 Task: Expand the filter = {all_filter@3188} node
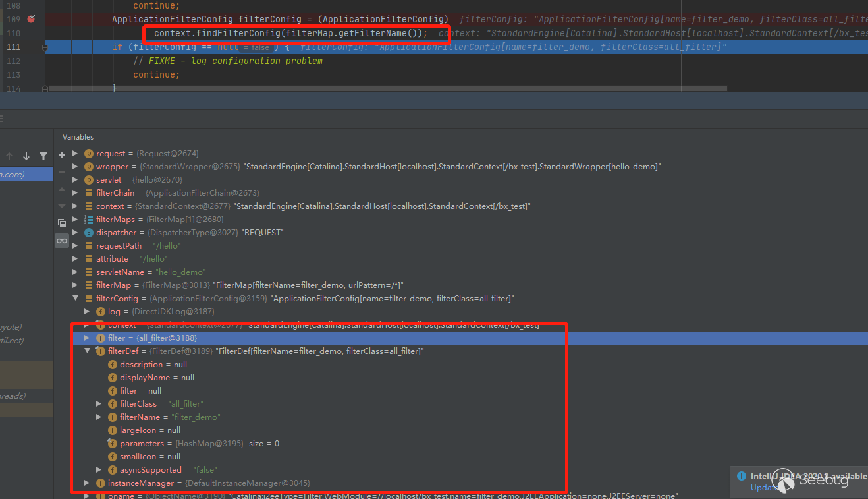[88, 338]
